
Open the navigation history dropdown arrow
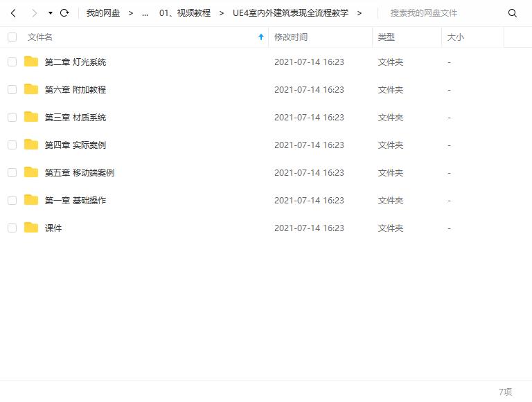50,13
